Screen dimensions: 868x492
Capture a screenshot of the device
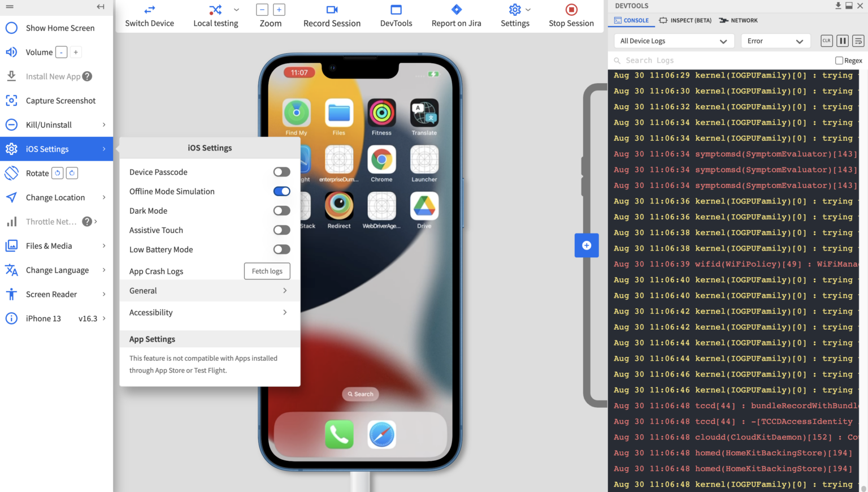(60, 100)
